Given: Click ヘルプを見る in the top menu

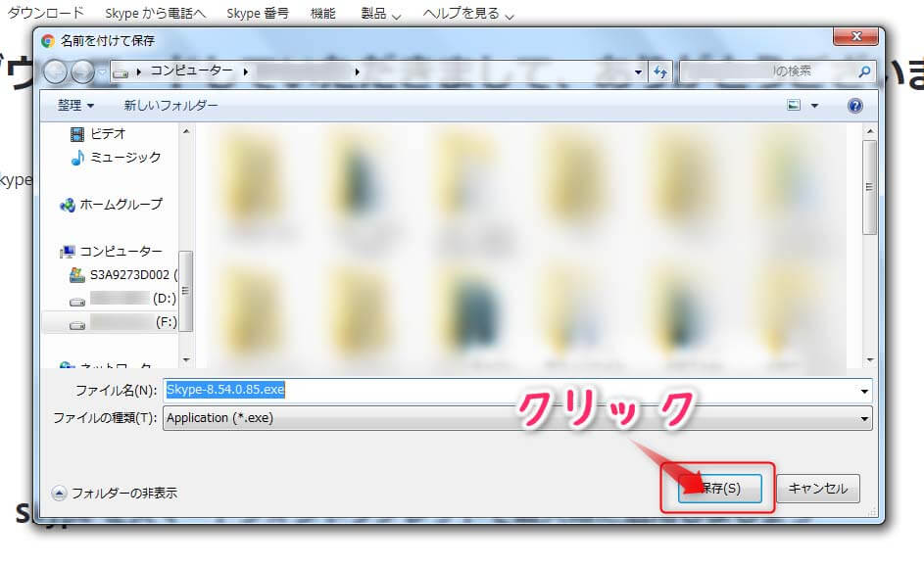Looking at the screenshot, I should pyautogui.click(x=457, y=12).
